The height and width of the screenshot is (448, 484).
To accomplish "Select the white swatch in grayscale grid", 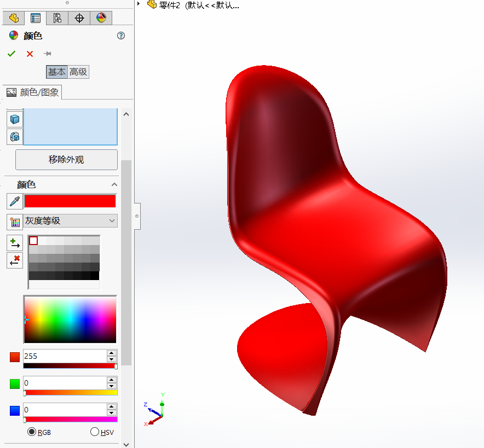I will pyautogui.click(x=33, y=241).
